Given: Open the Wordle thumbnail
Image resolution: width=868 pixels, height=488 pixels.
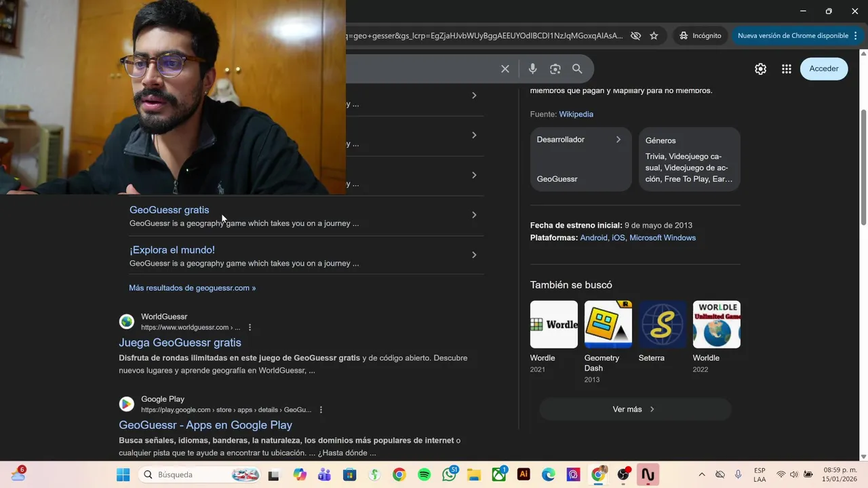Looking at the screenshot, I should 554,325.
